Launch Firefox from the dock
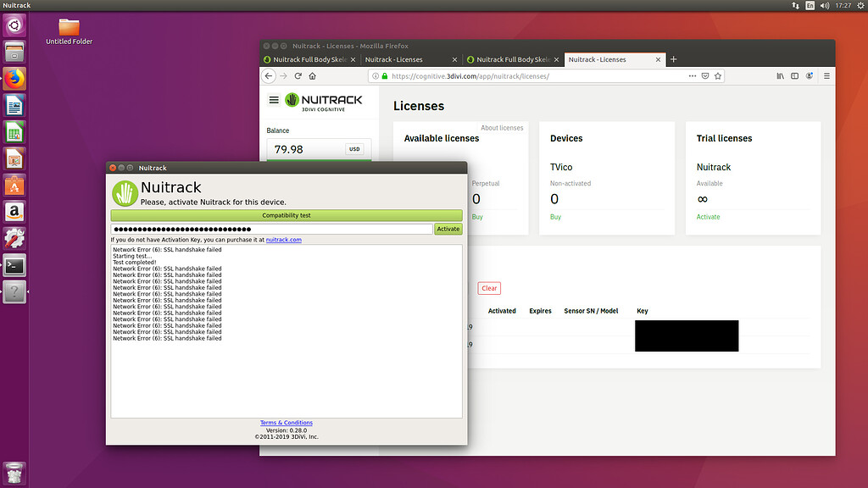Screen dimensions: 868x488 click(x=14, y=79)
